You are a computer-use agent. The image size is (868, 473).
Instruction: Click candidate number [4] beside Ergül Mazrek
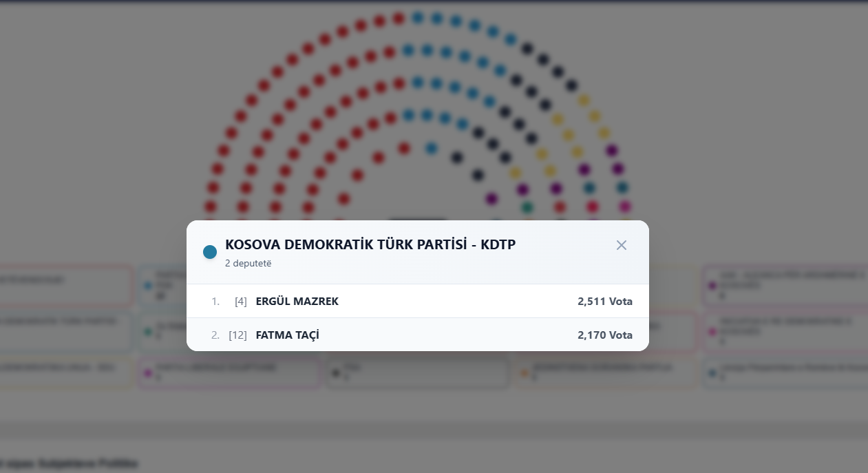point(240,302)
